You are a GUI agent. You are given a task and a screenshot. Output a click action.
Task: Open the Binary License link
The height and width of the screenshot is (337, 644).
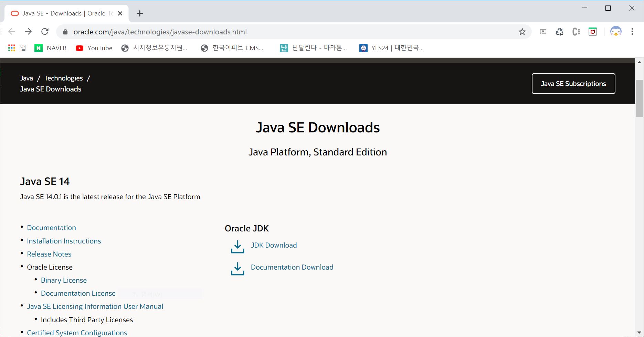[64, 280]
